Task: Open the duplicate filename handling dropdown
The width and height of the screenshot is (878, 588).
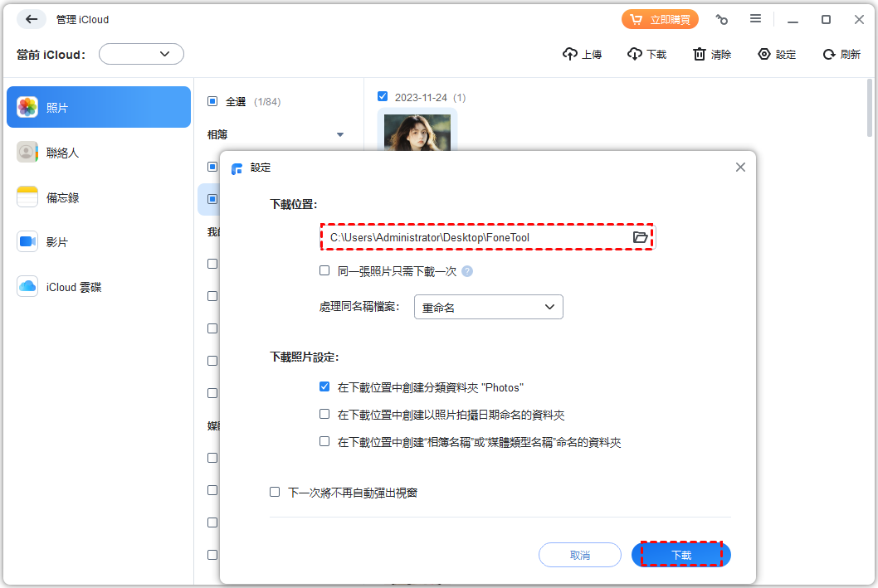Action: tap(488, 307)
